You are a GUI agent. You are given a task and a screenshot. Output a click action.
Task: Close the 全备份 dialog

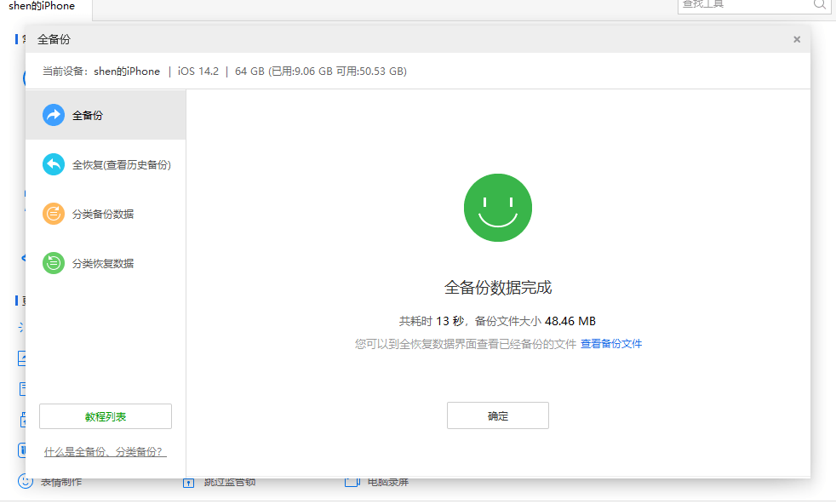click(x=797, y=39)
